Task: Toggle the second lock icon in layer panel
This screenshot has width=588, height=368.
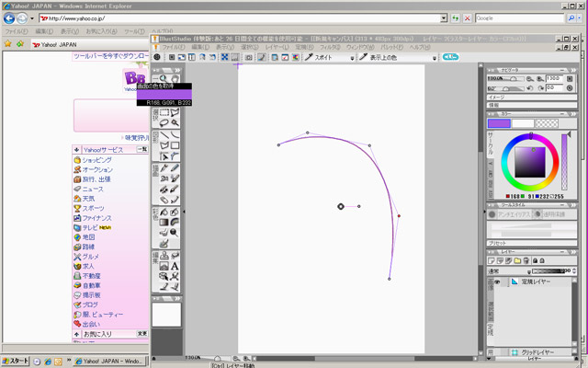Action: pos(542,260)
